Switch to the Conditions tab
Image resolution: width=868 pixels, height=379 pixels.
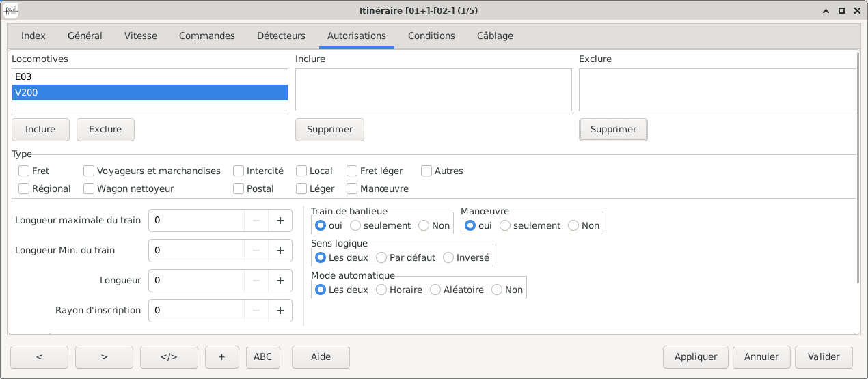tap(431, 36)
